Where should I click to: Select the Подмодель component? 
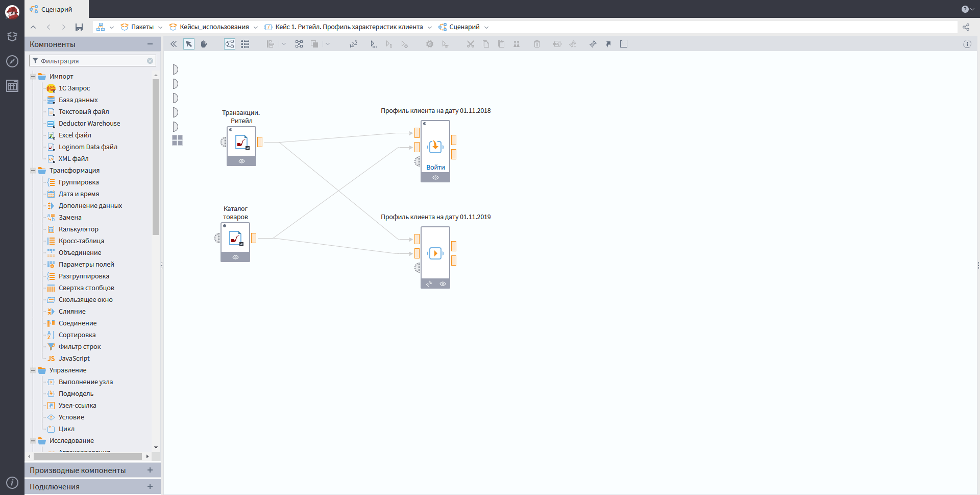point(70,394)
